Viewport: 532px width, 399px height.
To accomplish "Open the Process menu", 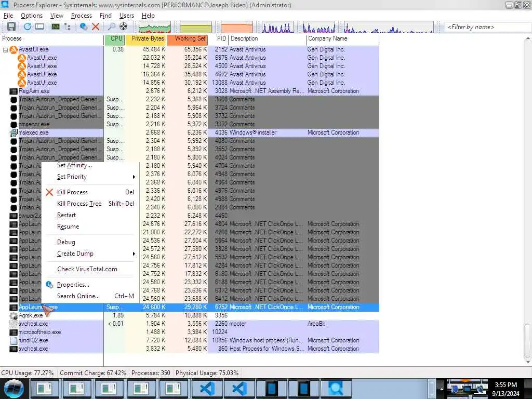I will [x=81, y=16].
